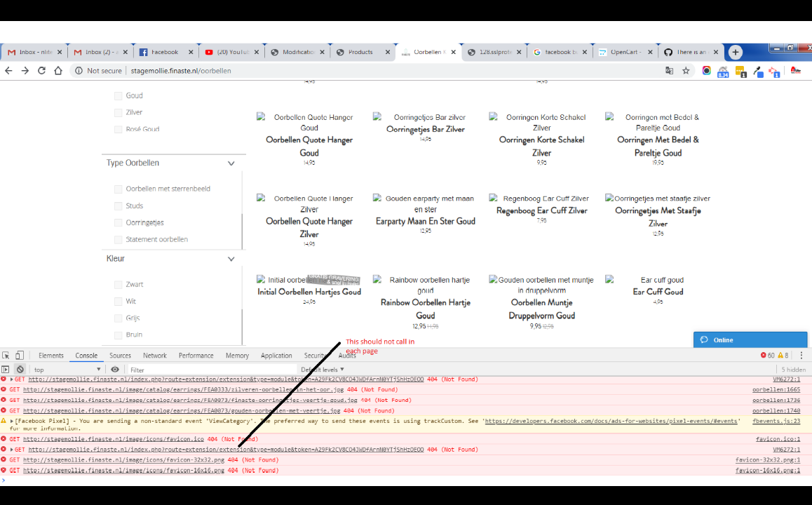This screenshot has height=505, width=812.
Task: Collapse the Type Oorbellen section
Action: pos(231,163)
